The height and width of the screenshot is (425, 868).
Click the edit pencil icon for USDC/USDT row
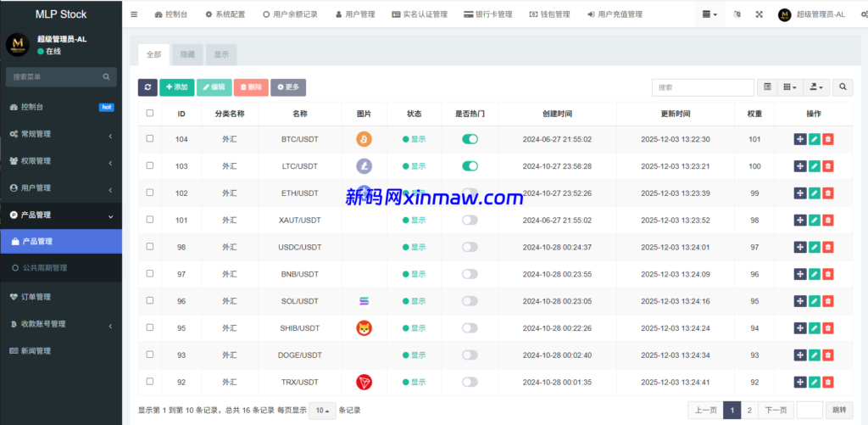(814, 247)
